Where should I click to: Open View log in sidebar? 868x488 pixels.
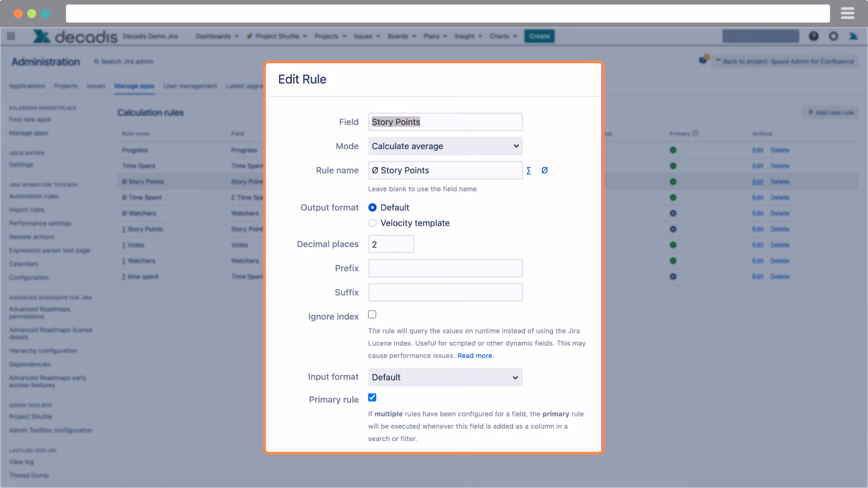[21, 462]
